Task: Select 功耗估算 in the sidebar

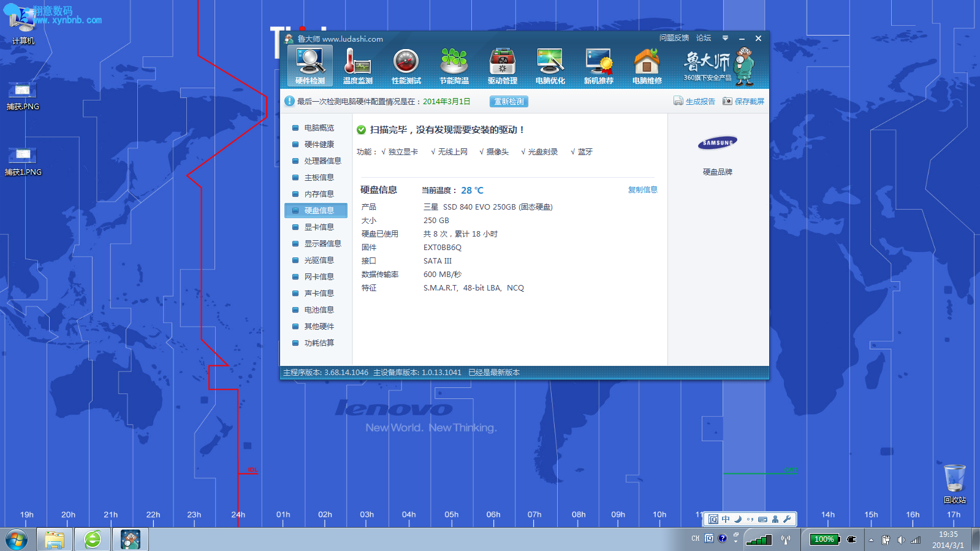Action: click(x=316, y=343)
